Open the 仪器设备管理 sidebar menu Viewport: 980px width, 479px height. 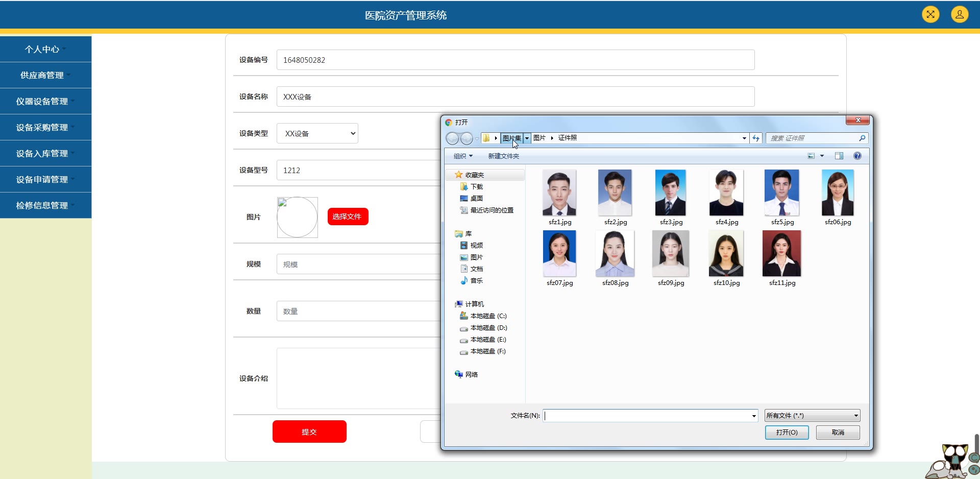[x=46, y=101]
